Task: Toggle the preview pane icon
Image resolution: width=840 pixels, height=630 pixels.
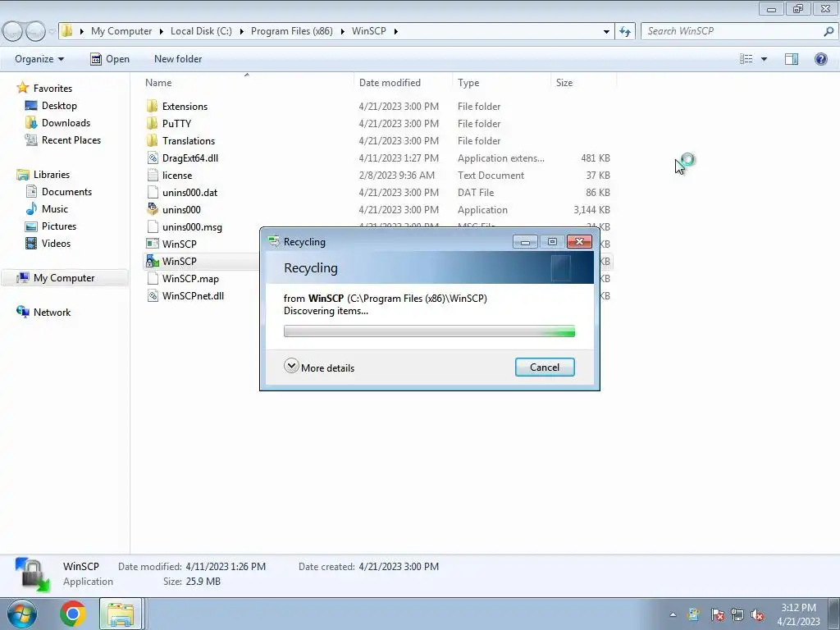Action: (792, 59)
